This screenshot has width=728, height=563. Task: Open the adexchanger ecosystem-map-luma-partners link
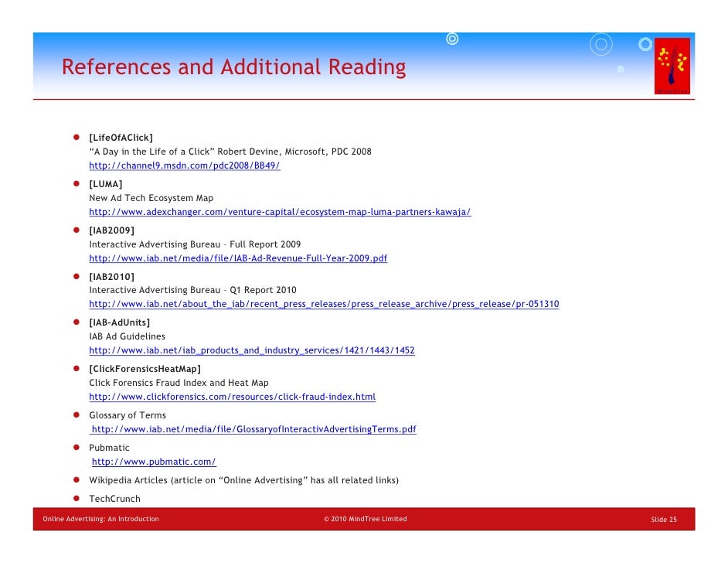coord(280,212)
